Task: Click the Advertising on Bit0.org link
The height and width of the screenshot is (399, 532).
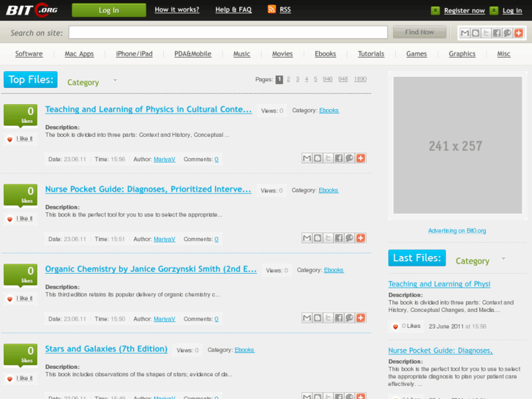Action: 457,231
